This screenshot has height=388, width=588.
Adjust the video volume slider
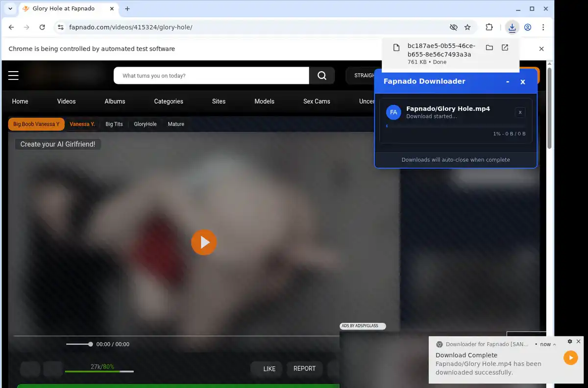79,344
